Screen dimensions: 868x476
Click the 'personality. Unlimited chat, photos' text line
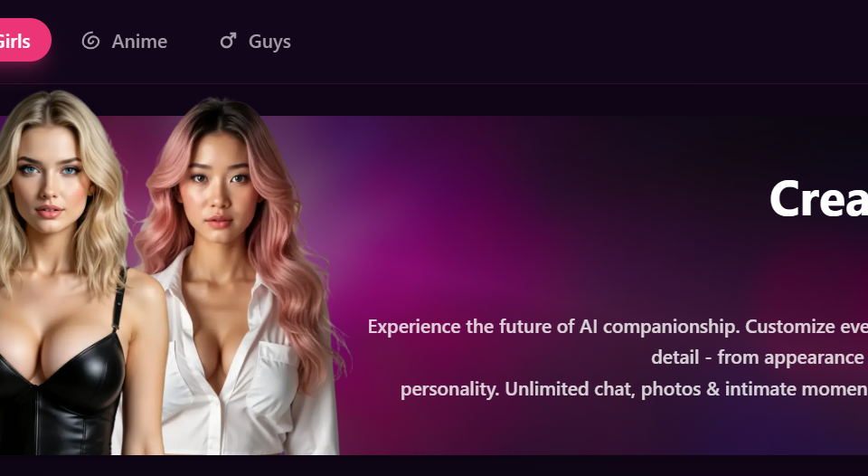pos(634,389)
